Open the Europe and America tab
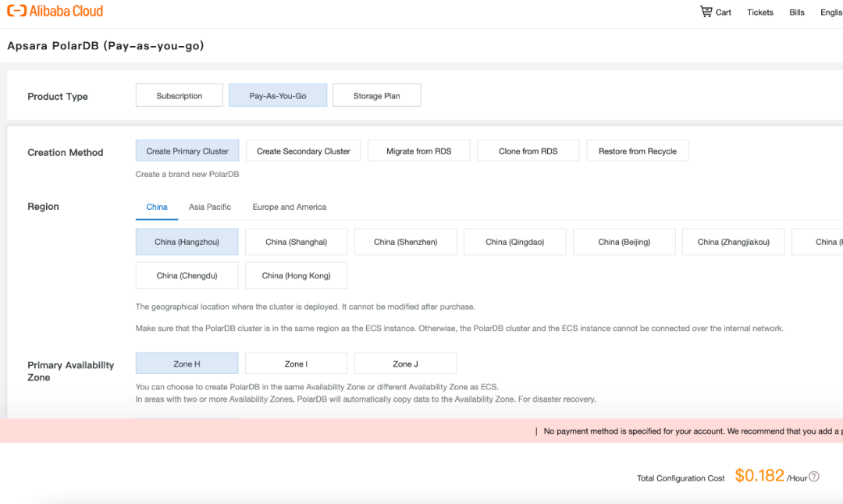843x504 pixels. pyautogui.click(x=290, y=207)
